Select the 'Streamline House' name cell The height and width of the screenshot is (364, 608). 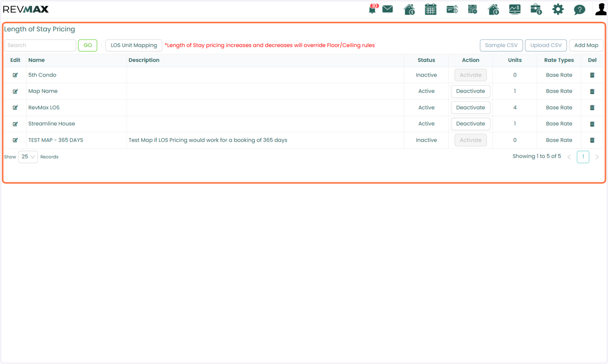[52, 124]
